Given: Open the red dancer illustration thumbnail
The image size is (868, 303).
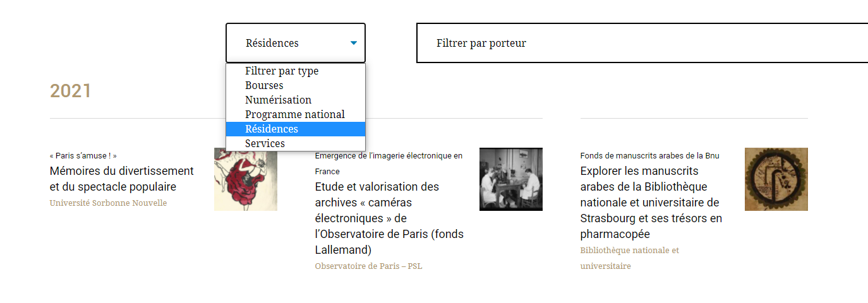Looking at the screenshot, I should click(246, 179).
